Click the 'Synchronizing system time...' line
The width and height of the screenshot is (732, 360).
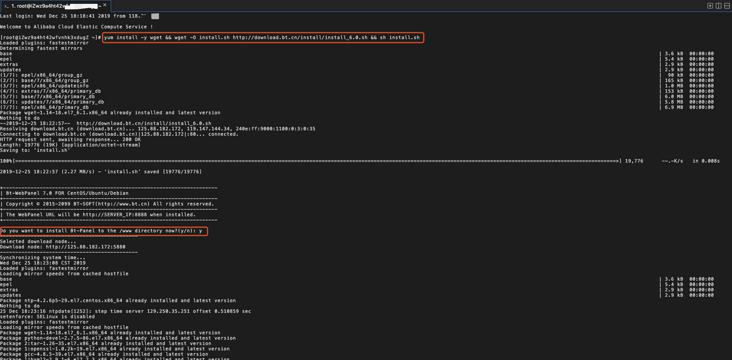point(43,258)
